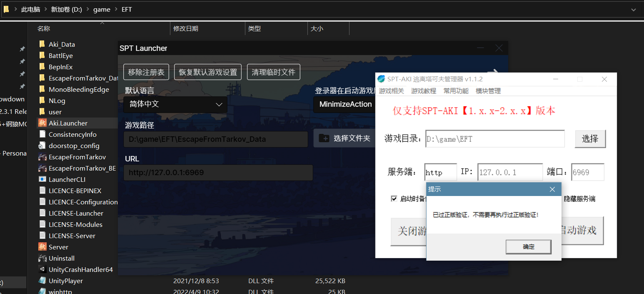Click the UnityPlayer DLL file icon
Image resolution: width=644 pixels, height=294 pixels.
[42, 281]
